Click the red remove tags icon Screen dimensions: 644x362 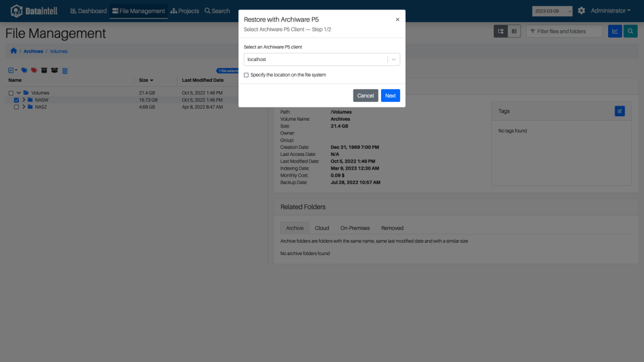click(x=34, y=70)
